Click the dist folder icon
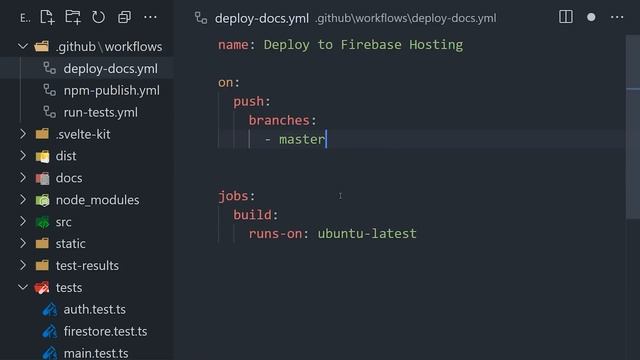 click(x=42, y=156)
